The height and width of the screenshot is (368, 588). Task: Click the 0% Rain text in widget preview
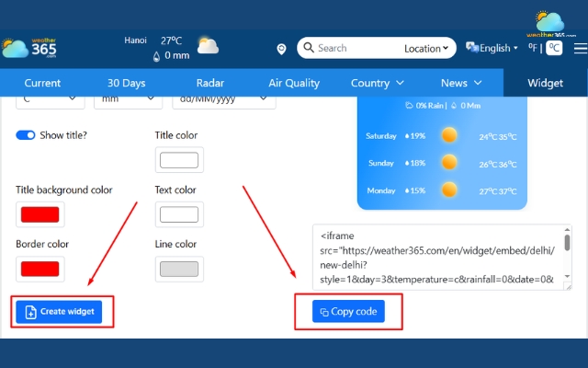click(x=429, y=106)
